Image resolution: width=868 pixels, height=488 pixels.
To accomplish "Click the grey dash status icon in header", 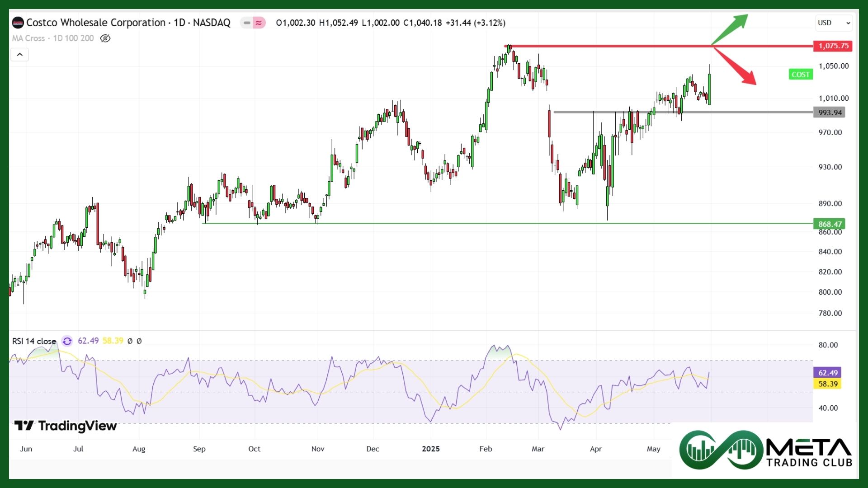I will coord(247,23).
